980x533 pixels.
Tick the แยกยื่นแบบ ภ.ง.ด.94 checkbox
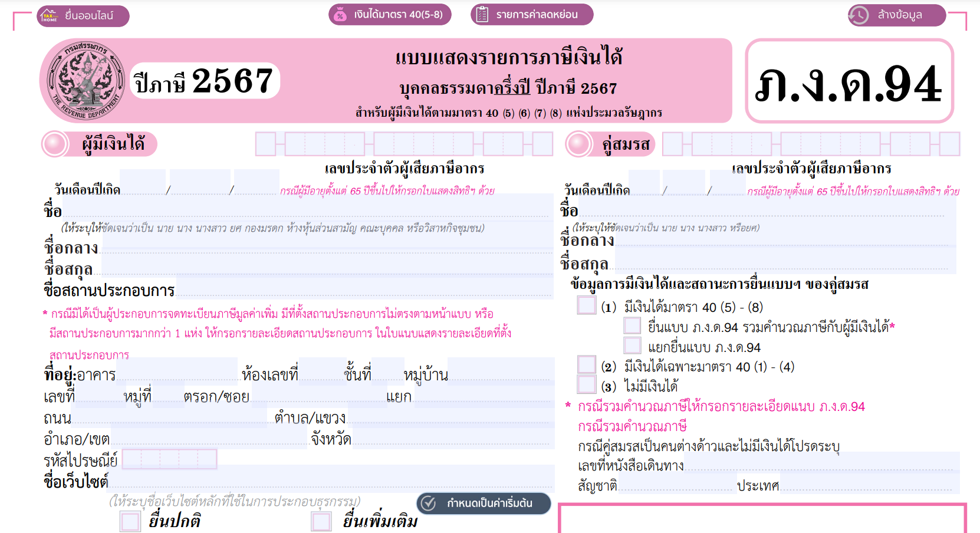(633, 346)
